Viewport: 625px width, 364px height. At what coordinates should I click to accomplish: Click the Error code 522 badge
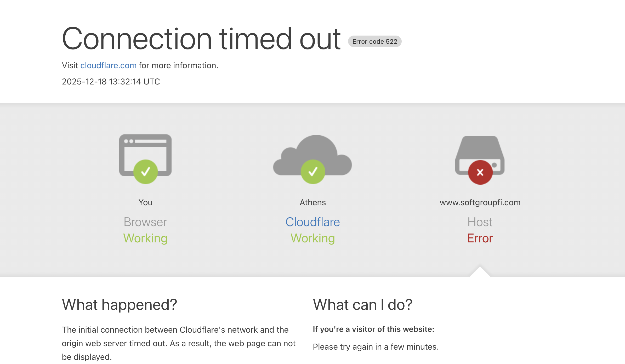[374, 42]
